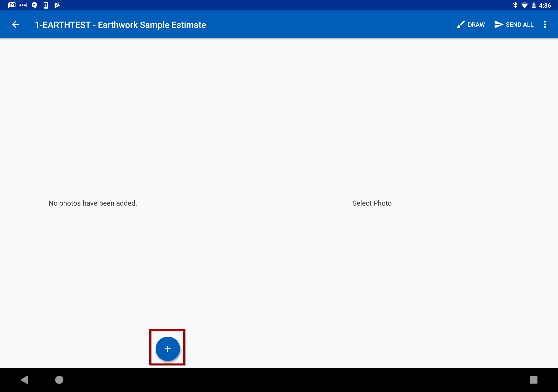Tap the Wi-Fi status icon
Viewport: 558px width, 392px height.
coord(524,5)
